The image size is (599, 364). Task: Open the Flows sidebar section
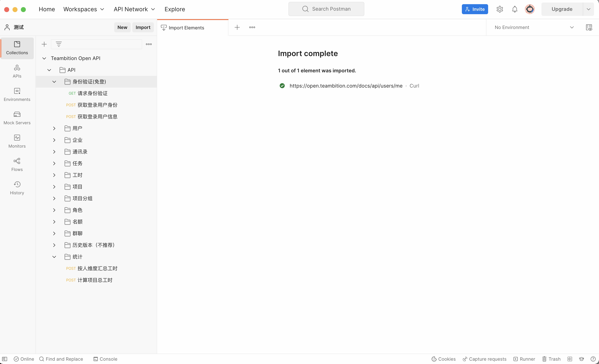17,165
